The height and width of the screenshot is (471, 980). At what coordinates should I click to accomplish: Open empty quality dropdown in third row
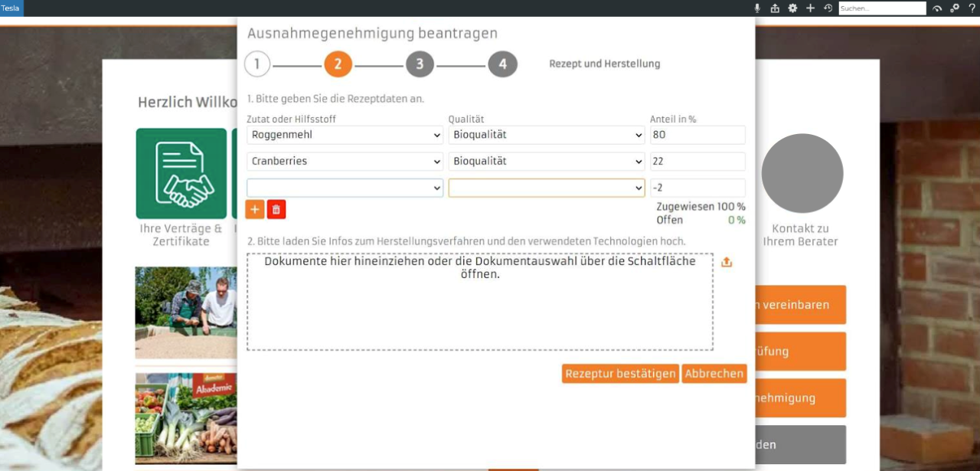(x=547, y=188)
